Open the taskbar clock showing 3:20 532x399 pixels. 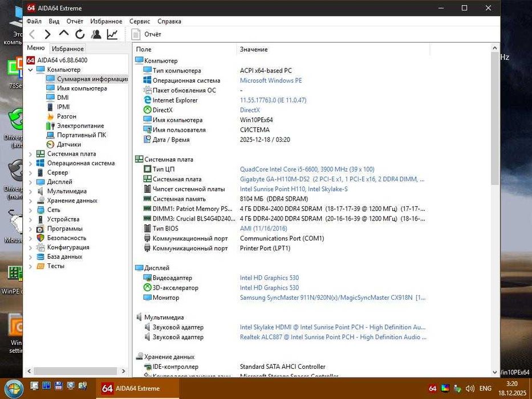[x=512, y=389]
